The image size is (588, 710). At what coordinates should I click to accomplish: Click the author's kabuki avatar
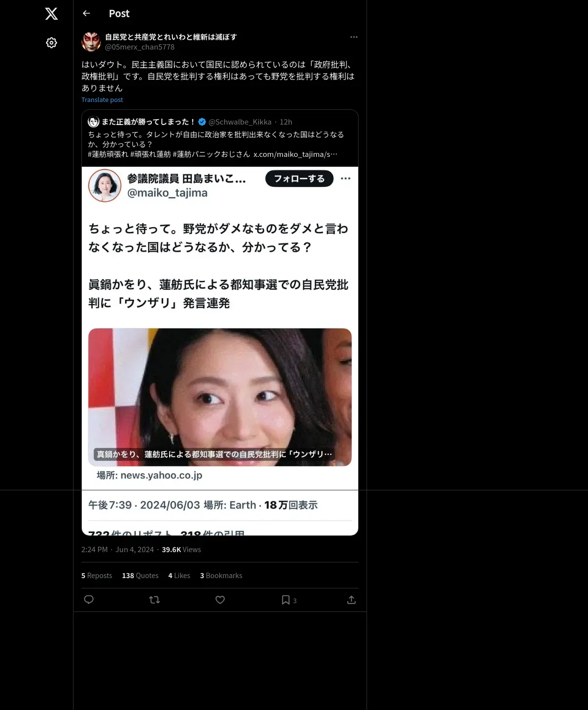pos(91,42)
